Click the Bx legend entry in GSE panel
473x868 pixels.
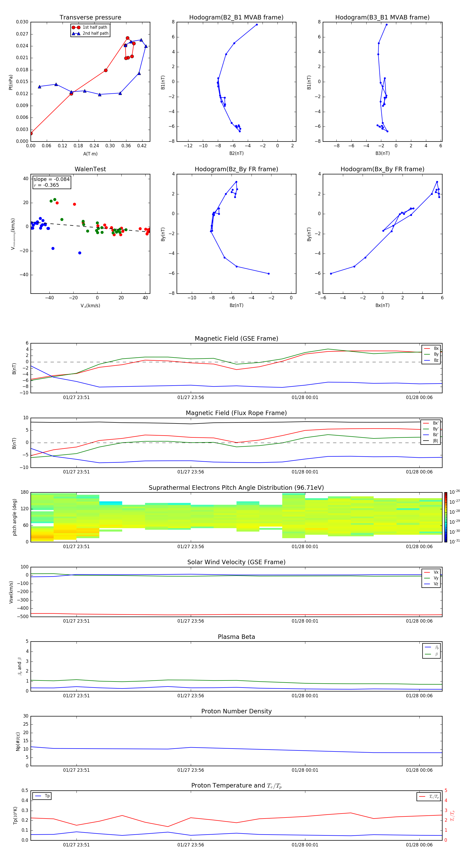click(431, 349)
